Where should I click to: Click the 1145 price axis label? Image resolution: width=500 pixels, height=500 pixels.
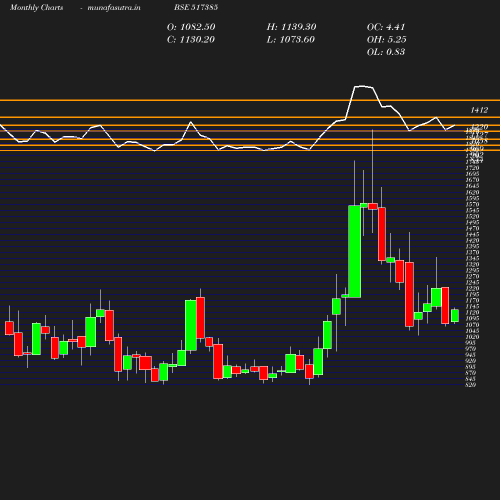pyautogui.click(x=472, y=306)
